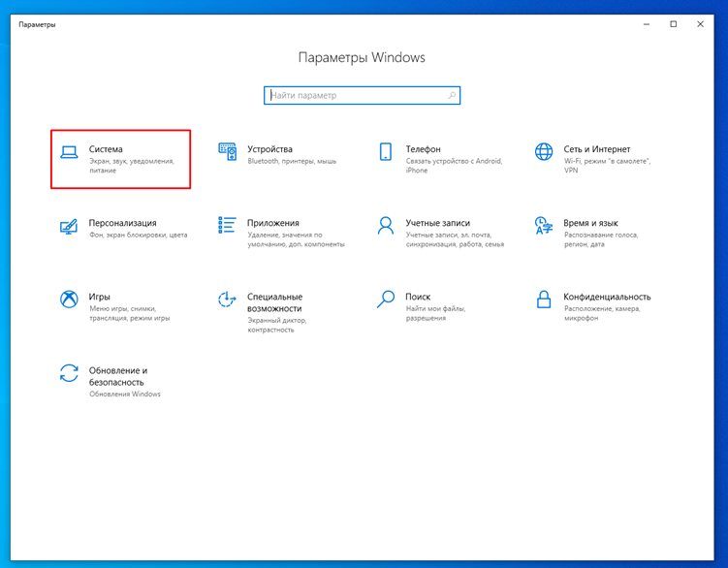This screenshot has height=568, width=728.
Task: Click the Устройства keyboard and speaker icon
Action: click(228, 151)
